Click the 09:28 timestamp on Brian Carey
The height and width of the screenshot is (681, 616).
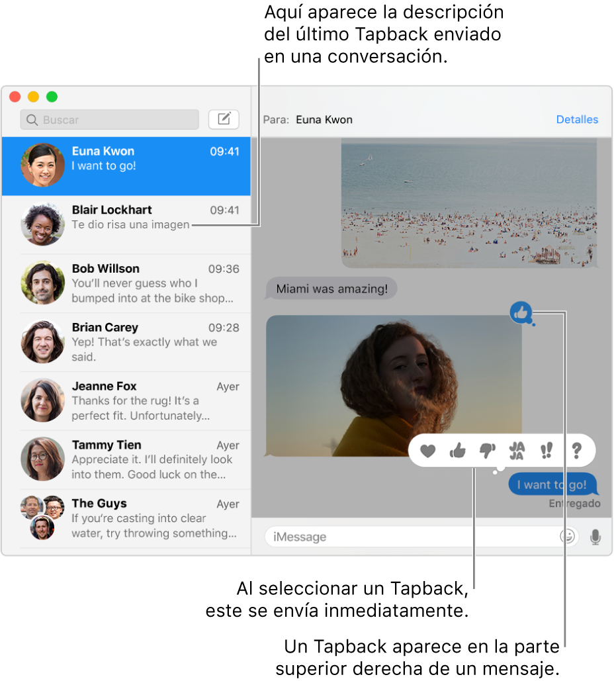coord(224,328)
